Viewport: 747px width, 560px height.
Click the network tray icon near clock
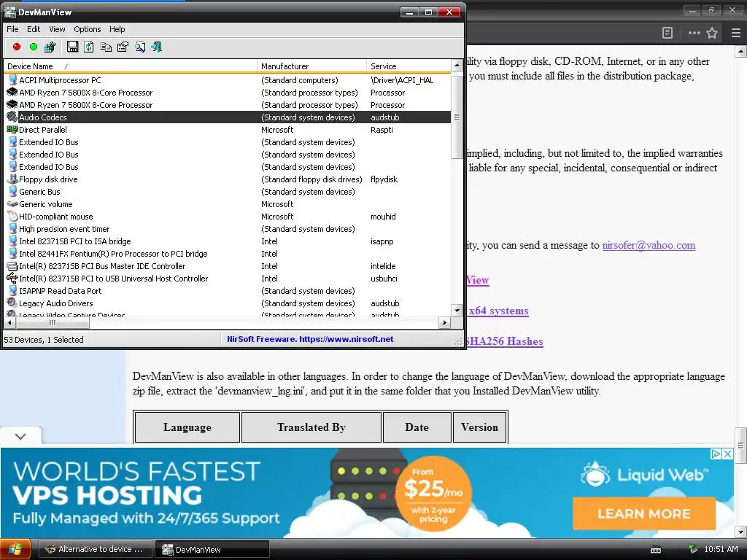(693, 549)
